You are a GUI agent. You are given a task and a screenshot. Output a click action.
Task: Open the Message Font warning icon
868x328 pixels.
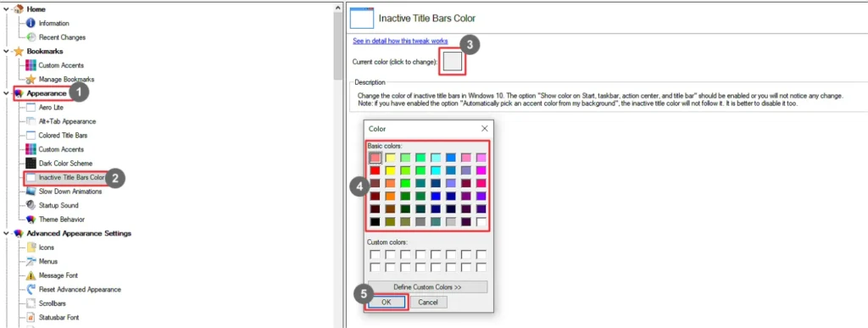pyautogui.click(x=31, y=275)
